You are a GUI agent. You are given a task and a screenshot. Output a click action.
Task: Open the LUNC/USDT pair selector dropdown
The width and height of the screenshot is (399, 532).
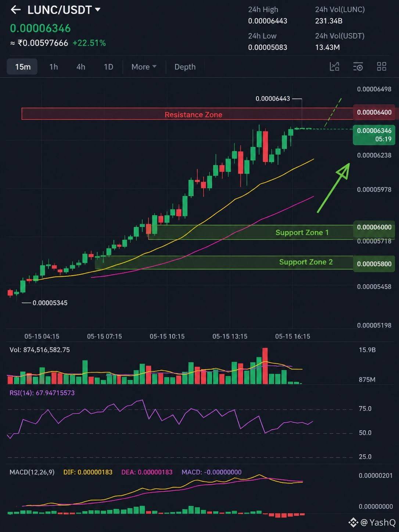(64, 10)
